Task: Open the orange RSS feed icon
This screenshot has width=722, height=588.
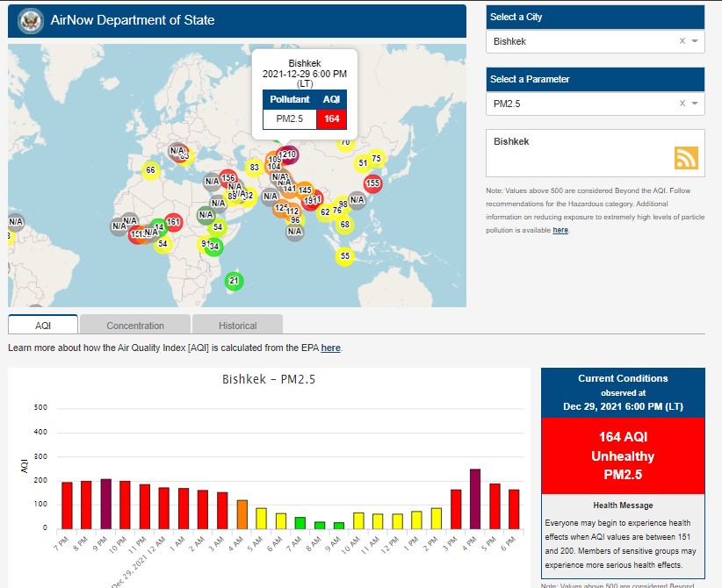Action: pos(686,157)
